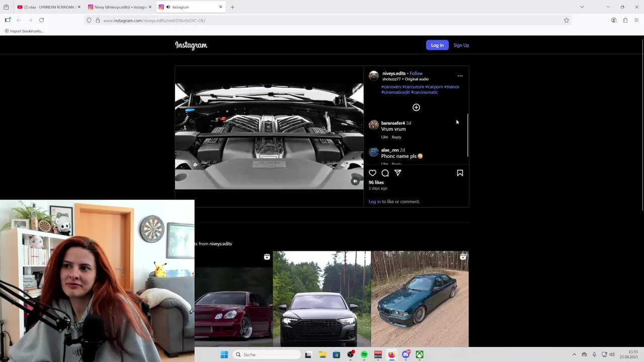Open Firefox View recent browsing icon
Image resolution: width=644 pixels, height=362 pixels.
coord(6,7)
